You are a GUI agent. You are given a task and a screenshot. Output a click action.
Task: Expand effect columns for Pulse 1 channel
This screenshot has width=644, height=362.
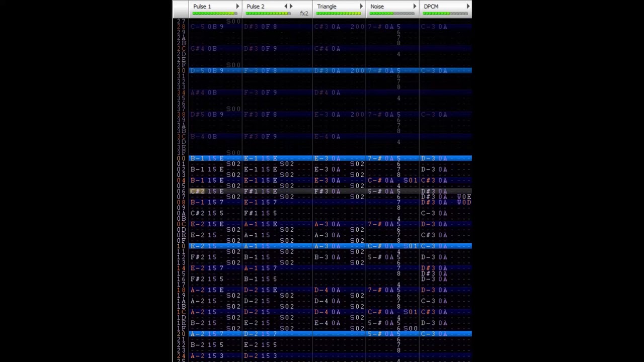click(x=237, y=7)
